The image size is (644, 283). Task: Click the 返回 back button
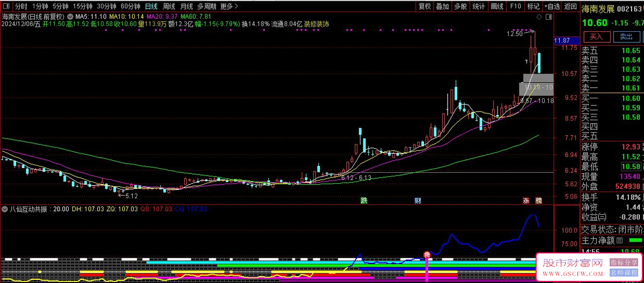pyautogui.click(x=571, y=6)
